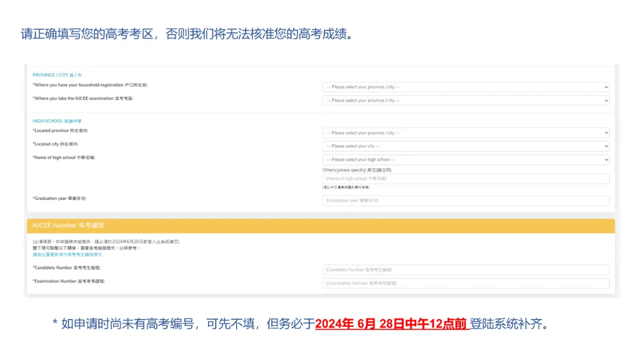
Task: Open the Located city dropdown
Action: click(x=466, y=146)
